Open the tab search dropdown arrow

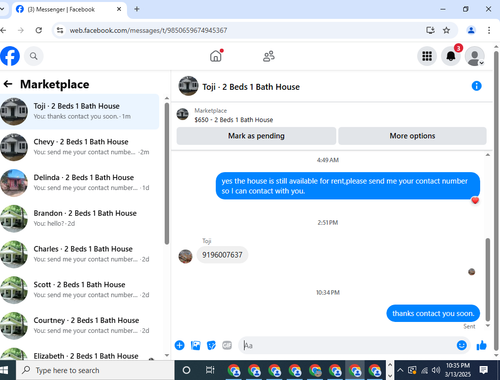(2, 9)
